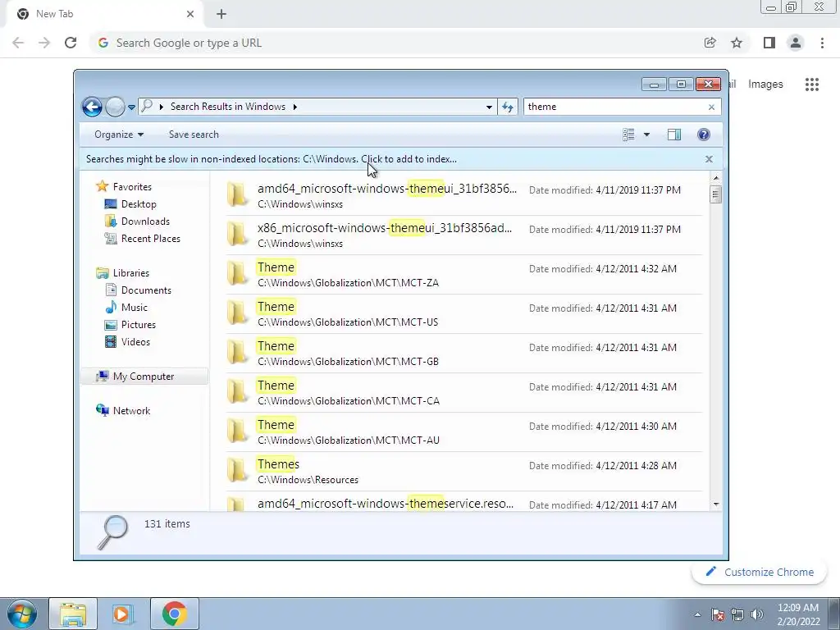This screenshot has width=840, height=630.
Task: Click the results list scrollbar thumb
Action: pos(716,194)
